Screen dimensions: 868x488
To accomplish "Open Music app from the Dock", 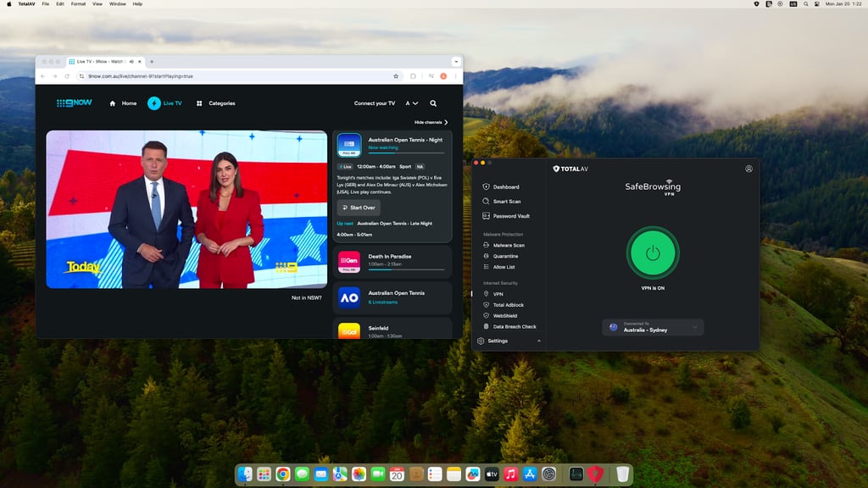I will click(510, 474).
